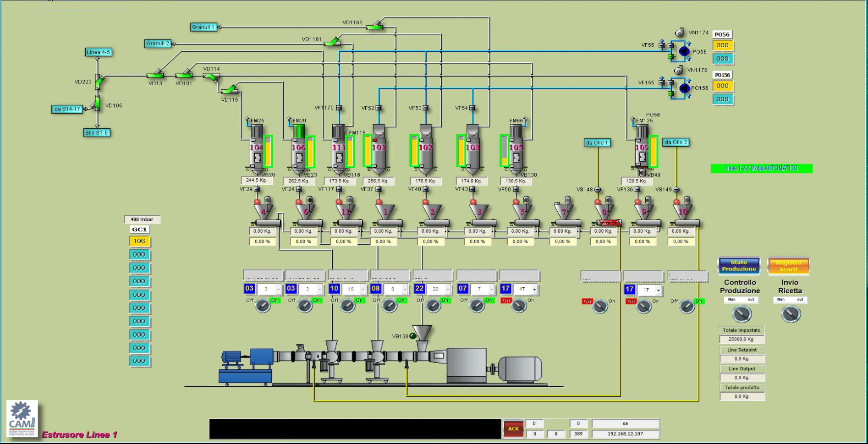This screenshot has height=444, width=868.
Task: Acknowledge alarms with the ACK button
Action: tap(513, 429)
